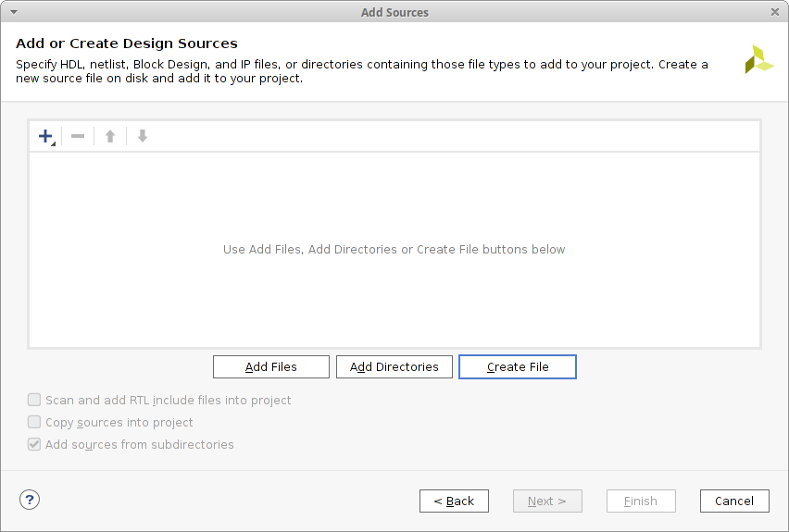Click Finish to complete the wizard
The image size is (789, 532).
pyautogui.click(x=641, y=501)
